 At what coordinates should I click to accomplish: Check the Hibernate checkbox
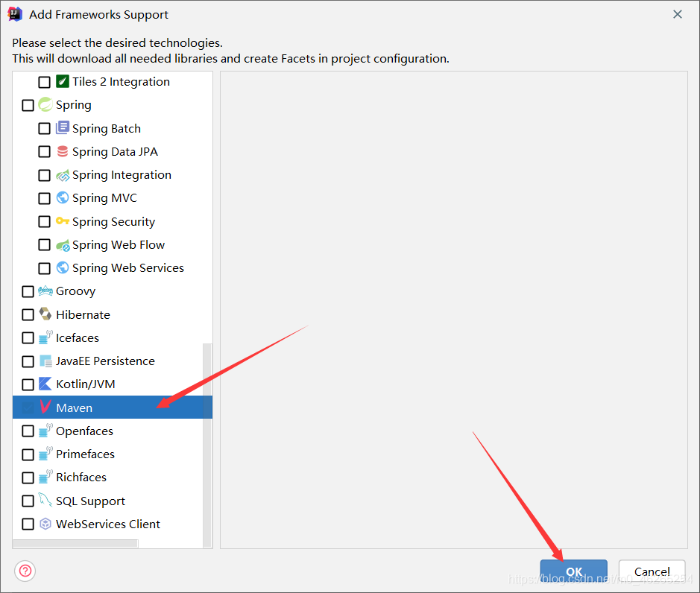[28, 314]
